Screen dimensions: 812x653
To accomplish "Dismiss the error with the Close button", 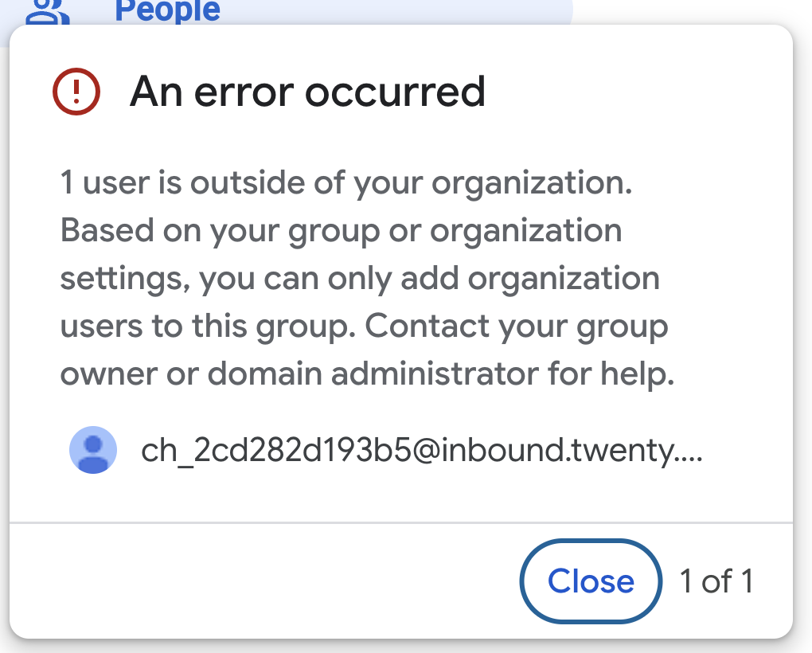I will (591, 581).
